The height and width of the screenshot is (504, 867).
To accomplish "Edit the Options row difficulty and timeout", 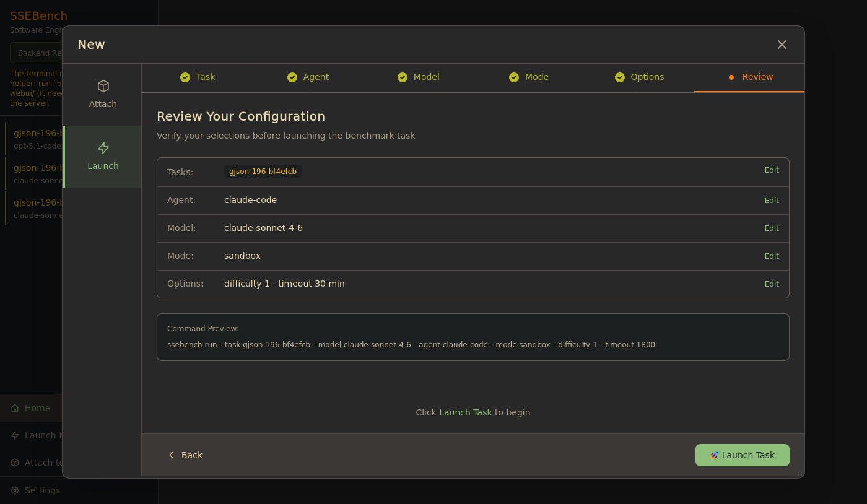I will pos(772,284).
